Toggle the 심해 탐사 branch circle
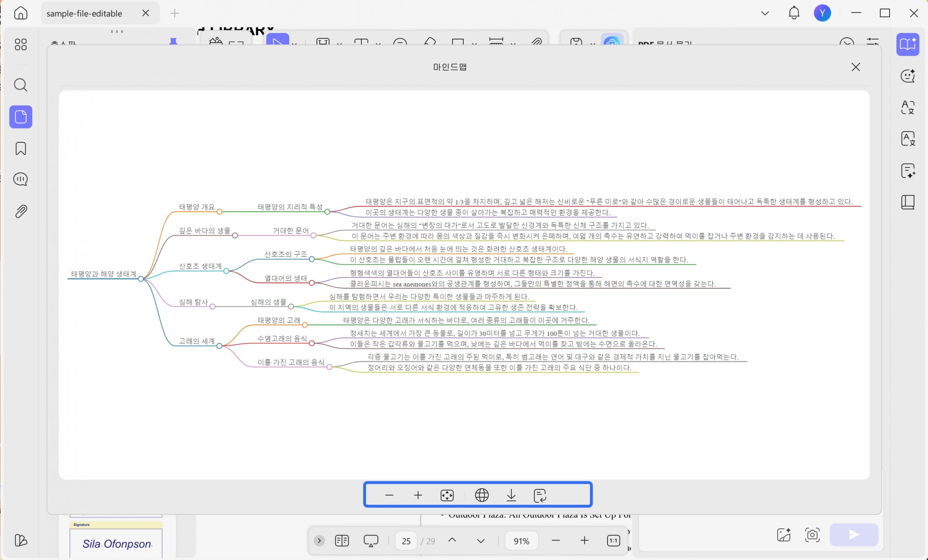 pyautogui.click(x=212, y=307)
